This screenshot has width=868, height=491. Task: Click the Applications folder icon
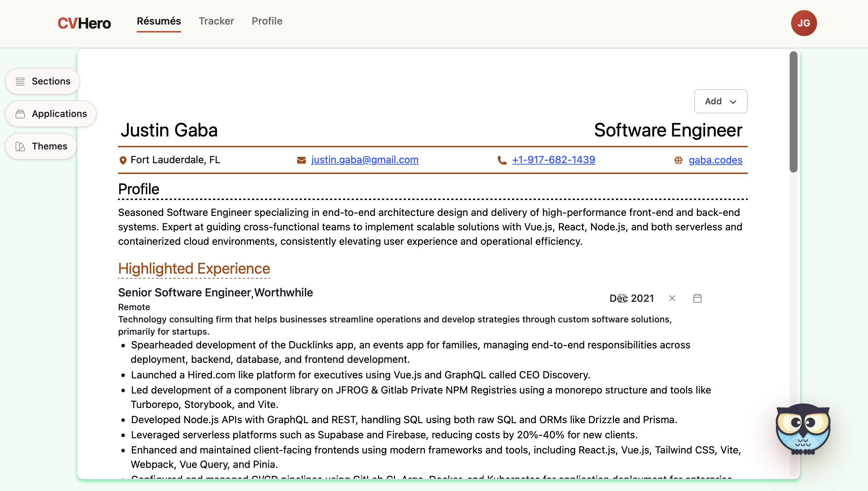click(x=20, y=114)
